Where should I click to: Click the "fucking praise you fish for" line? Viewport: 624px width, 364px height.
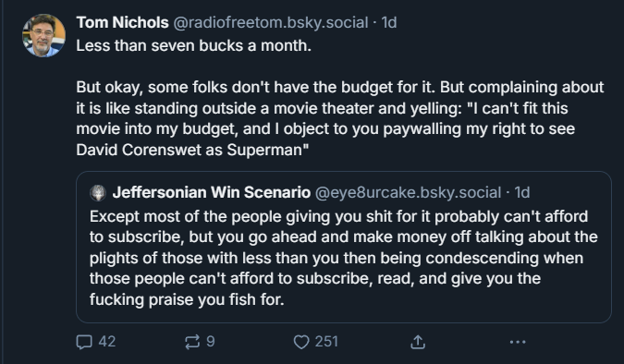tap(187, 299)
